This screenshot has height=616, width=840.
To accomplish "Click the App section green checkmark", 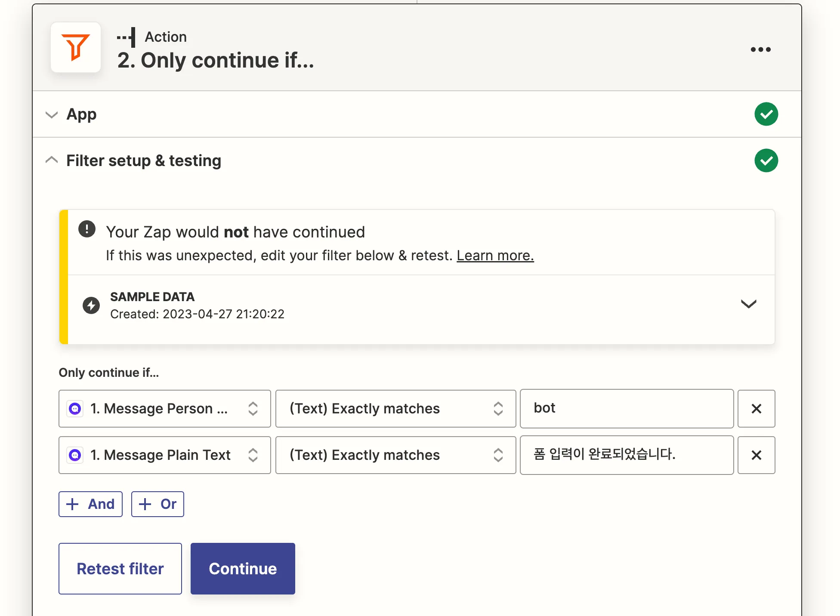I will [766, 114].
